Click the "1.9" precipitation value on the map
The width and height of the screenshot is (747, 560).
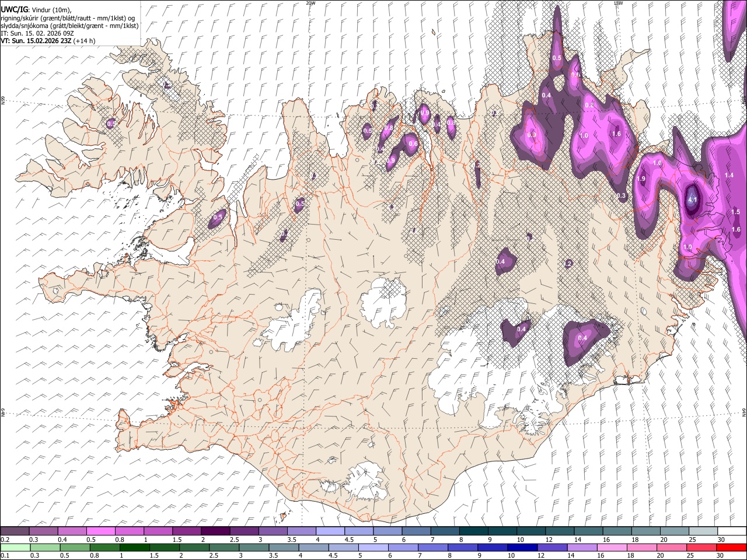coord(641,179)
